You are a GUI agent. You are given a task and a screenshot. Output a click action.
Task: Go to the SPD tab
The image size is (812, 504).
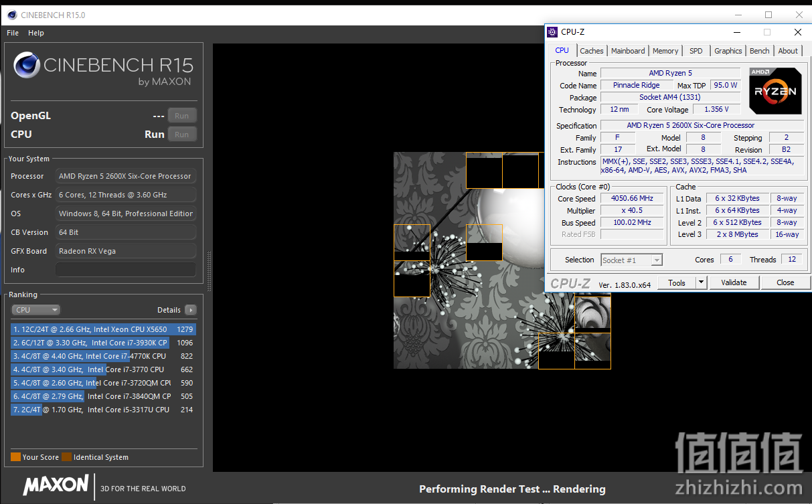[696, 51]
